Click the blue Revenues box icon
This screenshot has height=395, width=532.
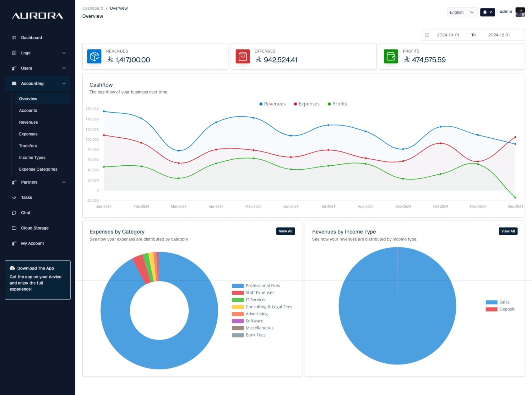point(94,56)
